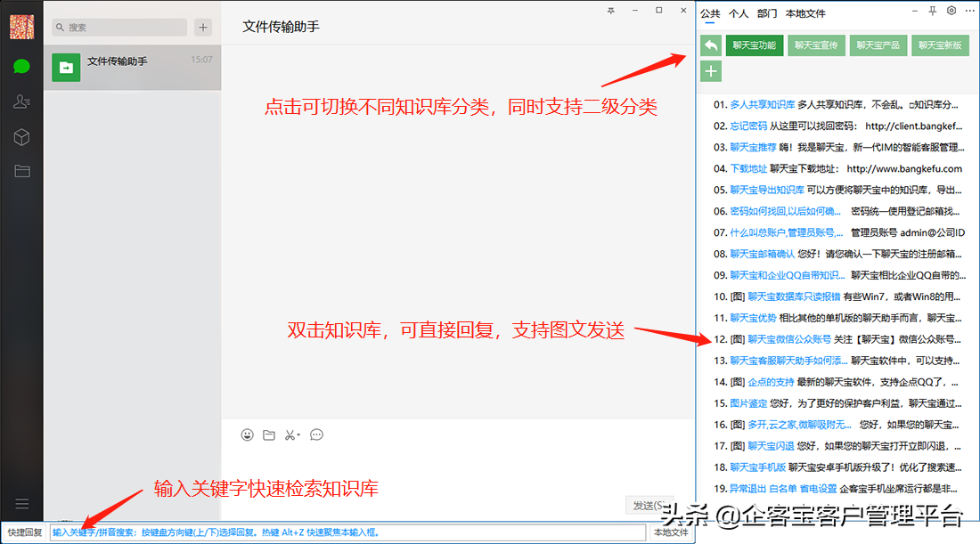Select the 聊天宝宣传 category
This screenshot has width=980, height=544.
[x=816, y=45]
